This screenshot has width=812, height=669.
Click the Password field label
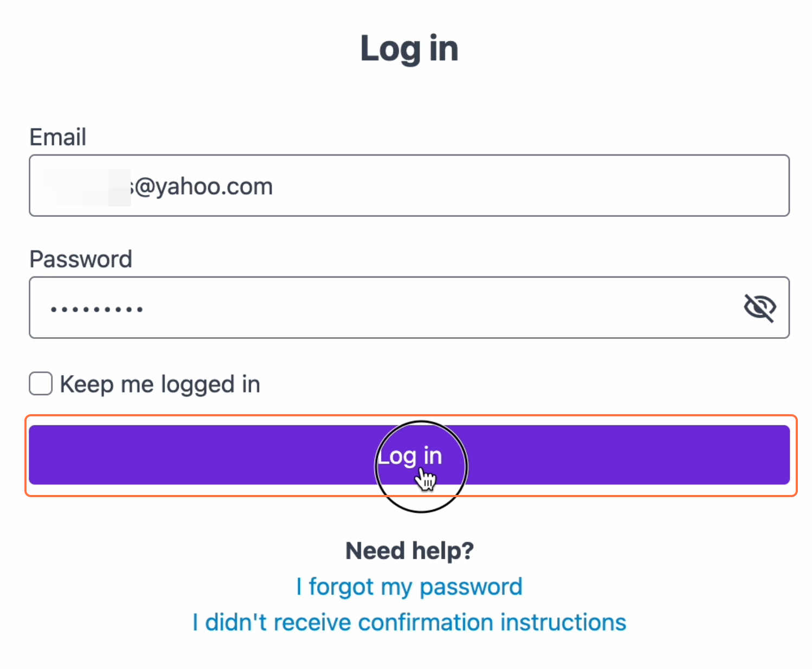coord(81,259)
